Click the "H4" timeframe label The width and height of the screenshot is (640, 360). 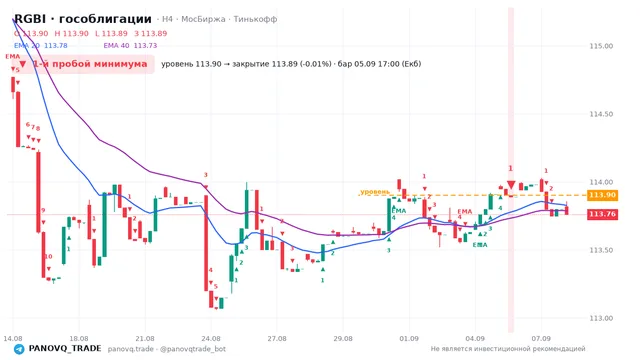tap(167, 19)
